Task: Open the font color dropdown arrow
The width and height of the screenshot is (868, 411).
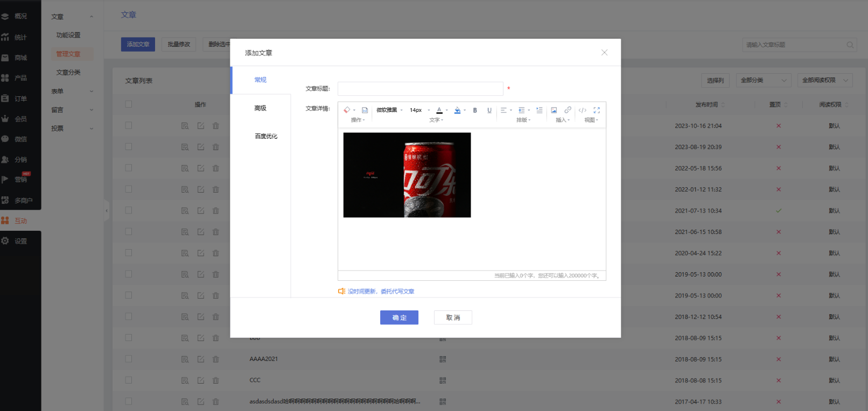Action: (x=447, y=110)
